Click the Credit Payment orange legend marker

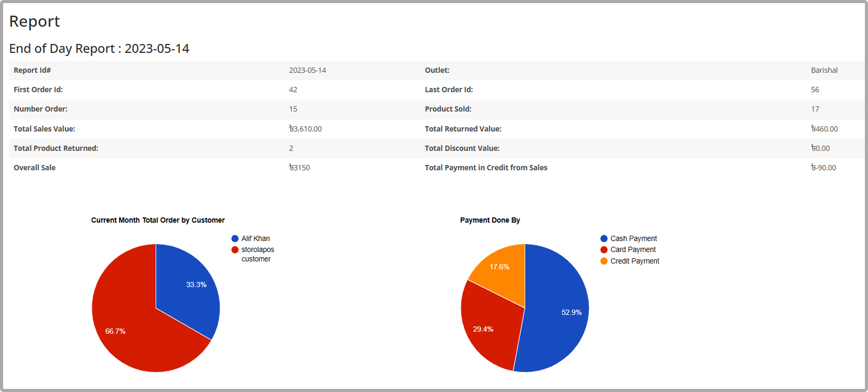click(x=604, y=261)
